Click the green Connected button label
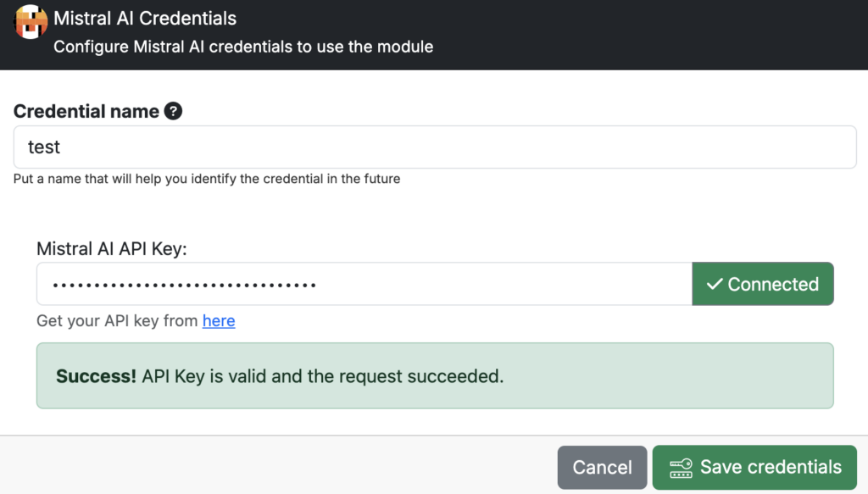 [x=773, y=285]
